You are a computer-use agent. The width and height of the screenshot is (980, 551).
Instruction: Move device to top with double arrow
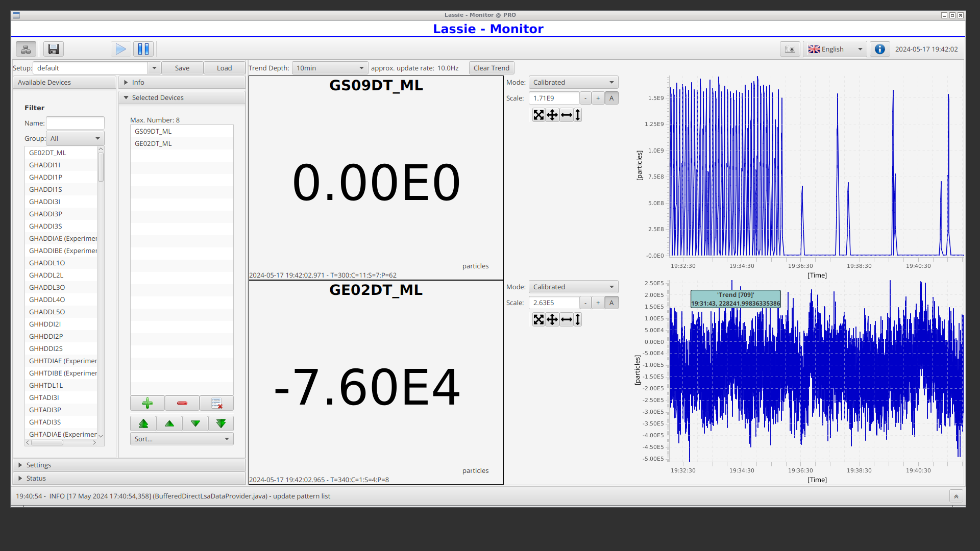[143, 423]
